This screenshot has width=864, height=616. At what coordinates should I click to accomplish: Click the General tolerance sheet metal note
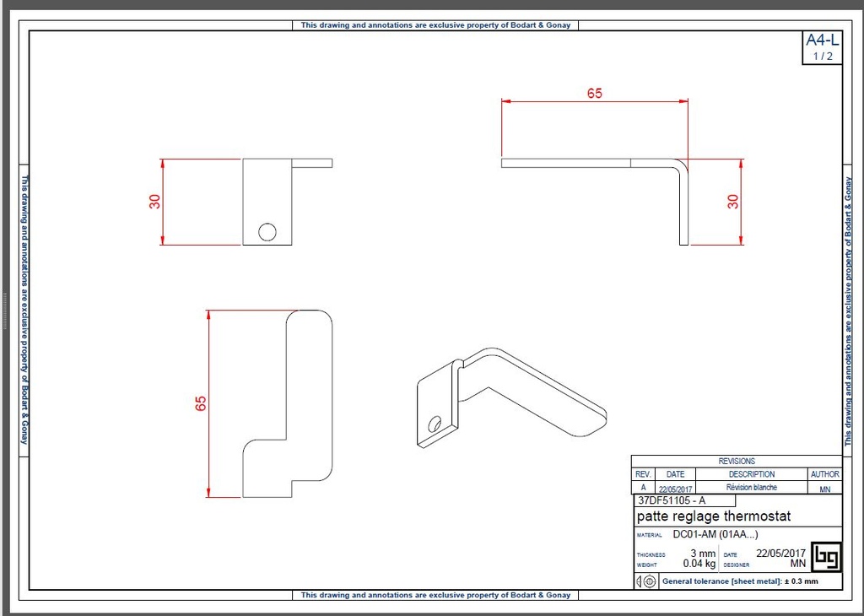coord(740,581)
